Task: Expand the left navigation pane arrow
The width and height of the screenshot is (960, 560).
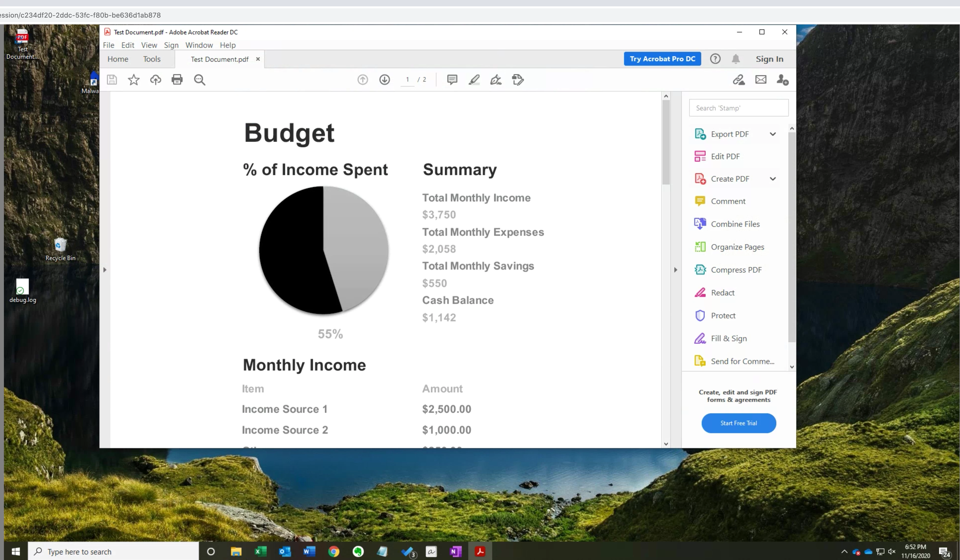Action: [x=105, y=270]
